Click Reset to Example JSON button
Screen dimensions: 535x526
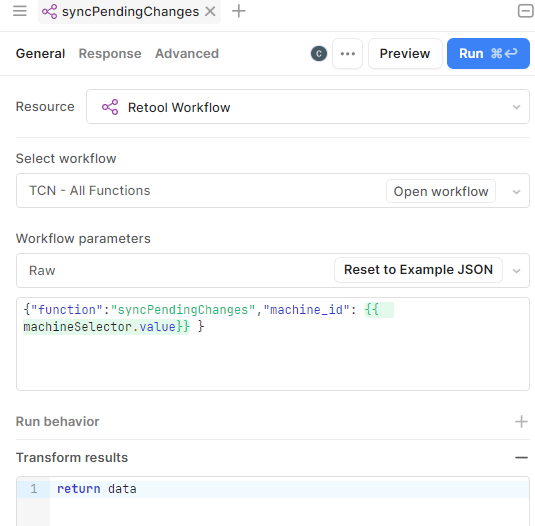click(418, 270)
